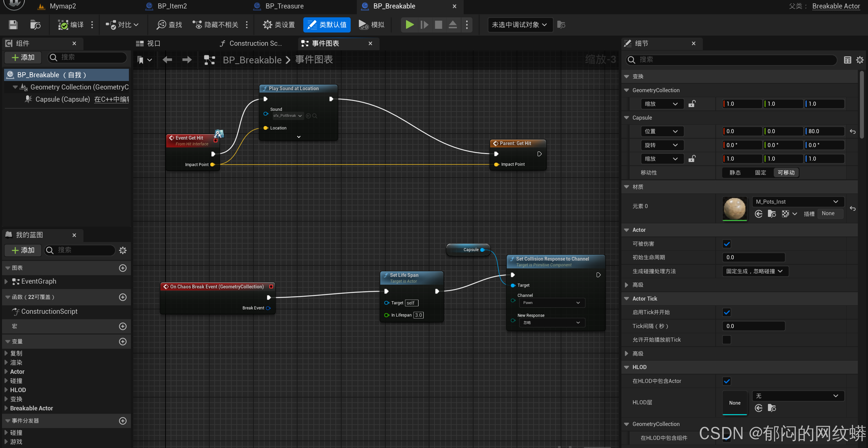Click the Compile (编译) toolbar icon
Image resolution: width=868 pixels, height=448 pixels.
(63, 25)
